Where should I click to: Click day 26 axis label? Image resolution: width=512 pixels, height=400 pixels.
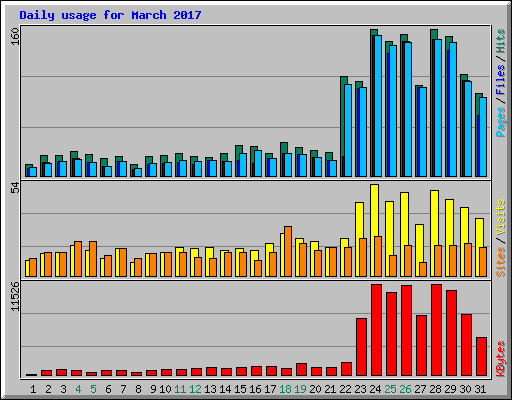405,389
